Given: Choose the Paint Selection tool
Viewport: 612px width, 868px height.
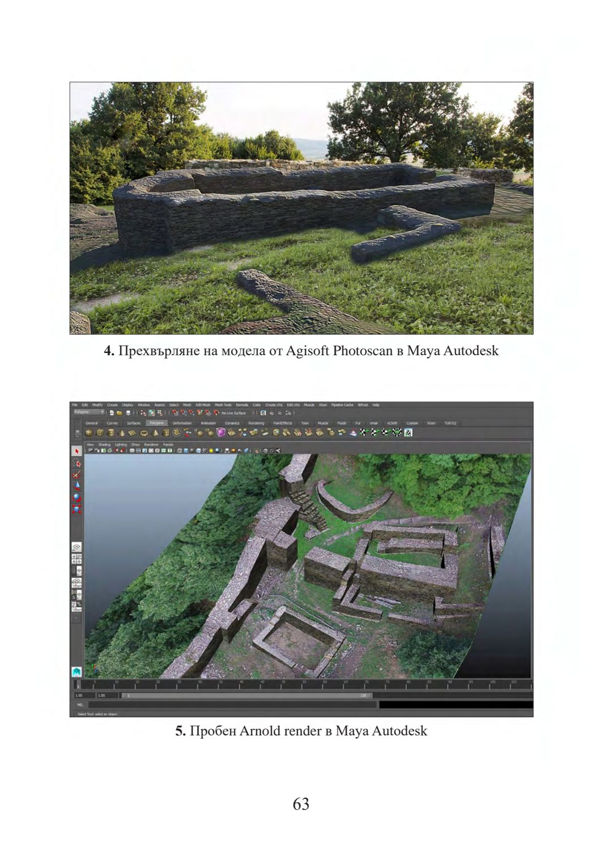Looking at the screenshot, I should click(76, 475).
